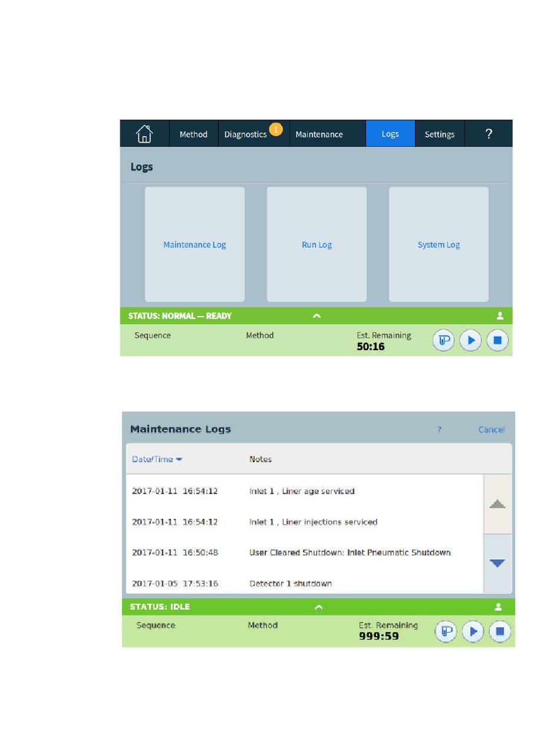The width and height of the screenshot is (560, 747).
Task: Open the System Log tile
Action: [x=439, y=245]
